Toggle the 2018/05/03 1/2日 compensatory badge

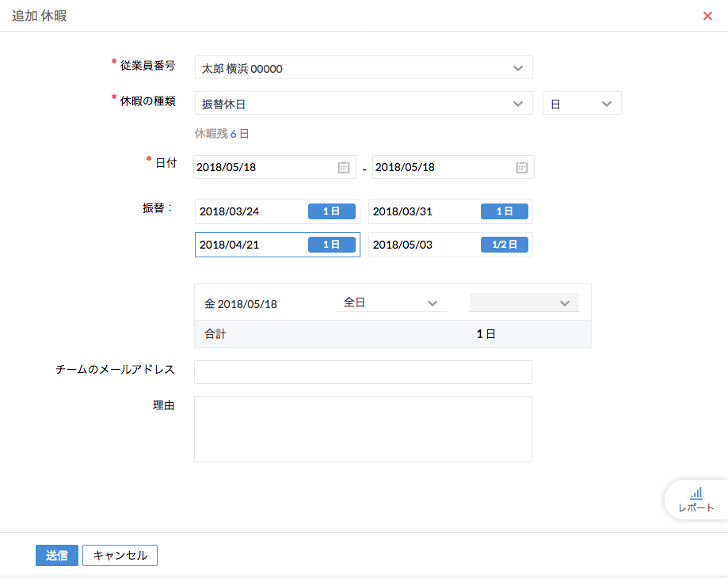click(x=505, y=245)
